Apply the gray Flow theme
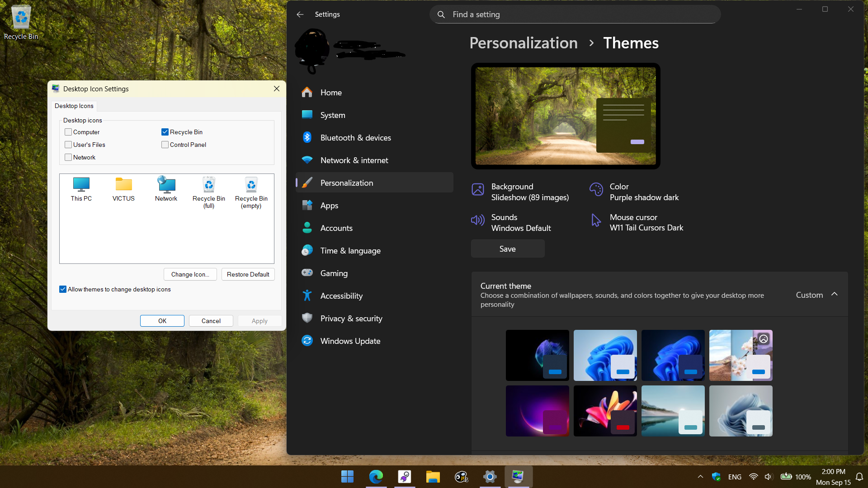 pyautogui.click(x=741, y=411)
